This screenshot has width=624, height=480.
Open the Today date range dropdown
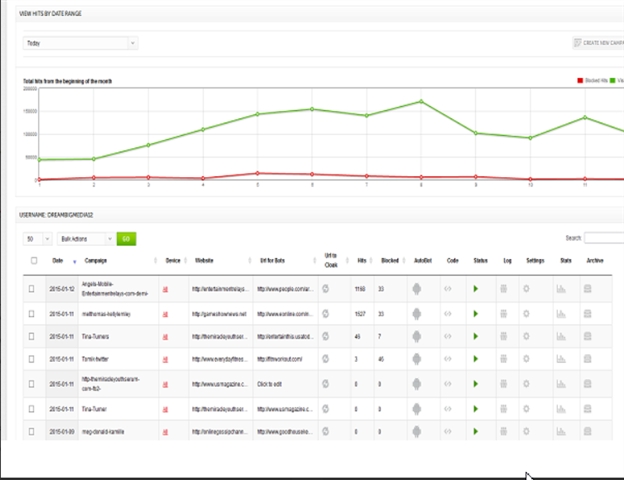(80, 44)
